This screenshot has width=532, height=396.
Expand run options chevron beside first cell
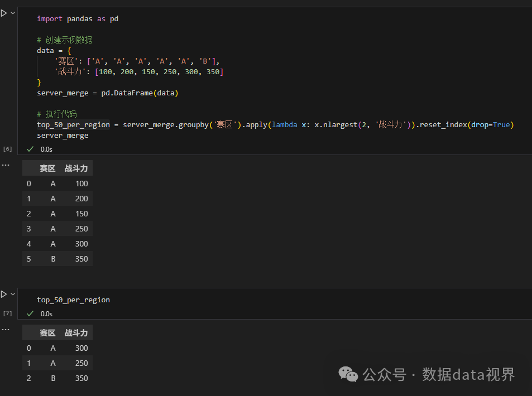click(x=13, y=12)
